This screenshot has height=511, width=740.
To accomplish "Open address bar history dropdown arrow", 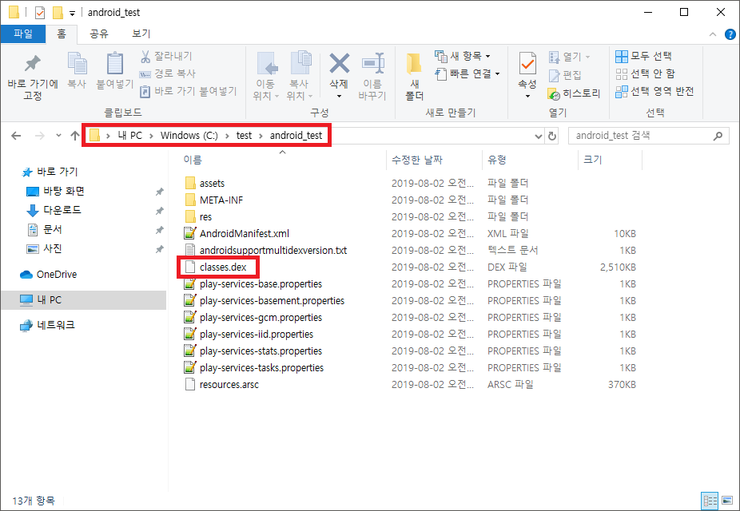I will (x=536, y=135).
